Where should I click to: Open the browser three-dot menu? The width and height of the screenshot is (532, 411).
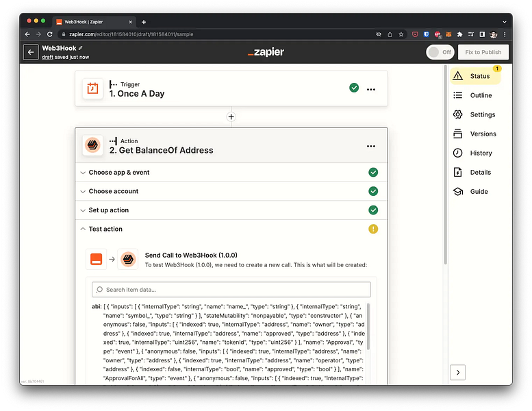(505, 34)
